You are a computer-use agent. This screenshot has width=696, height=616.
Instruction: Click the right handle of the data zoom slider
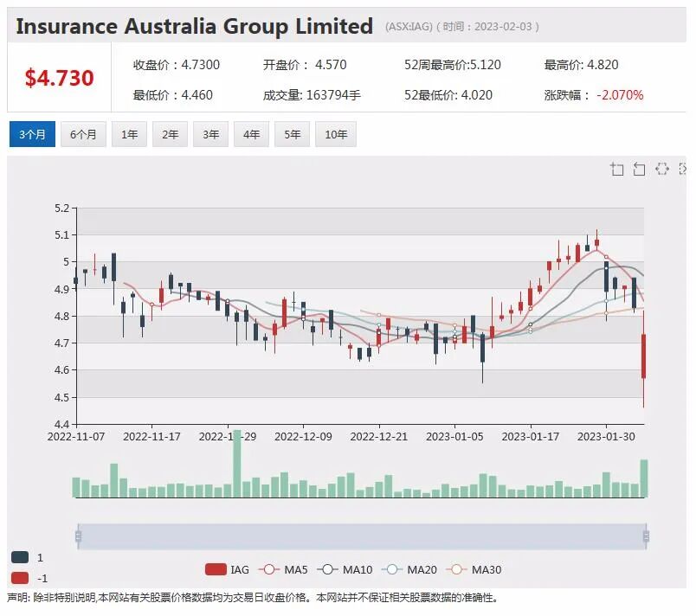pos(646,536)
